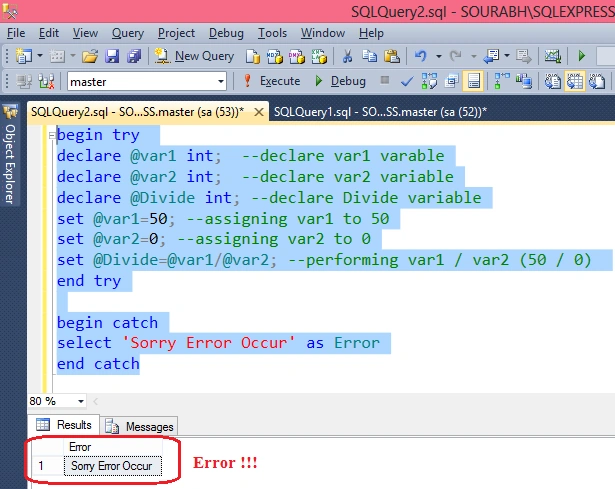Select the Sorry Error Occur result cell
Screen dimensions: 615x489
[x=113, y=466]
